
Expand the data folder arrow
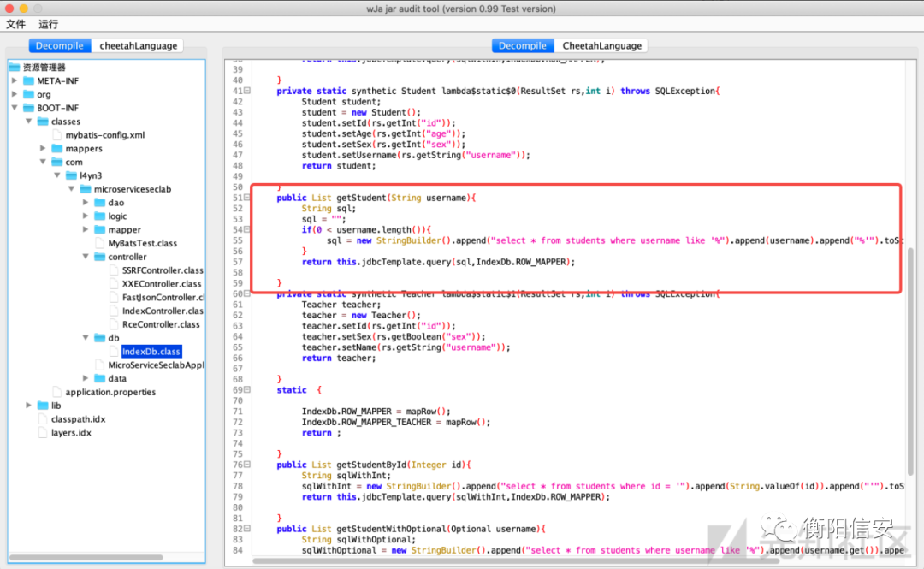click(86, 378)
